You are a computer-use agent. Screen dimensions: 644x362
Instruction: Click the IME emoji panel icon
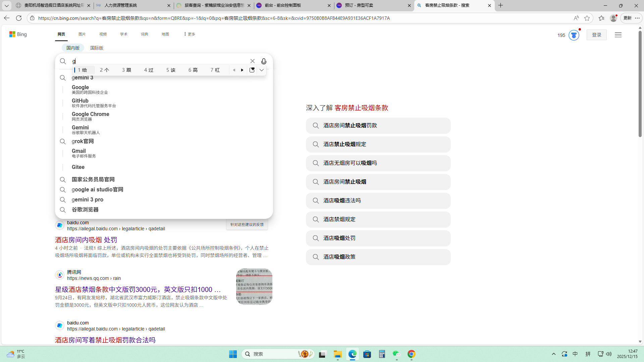click(x=252, y=70)
